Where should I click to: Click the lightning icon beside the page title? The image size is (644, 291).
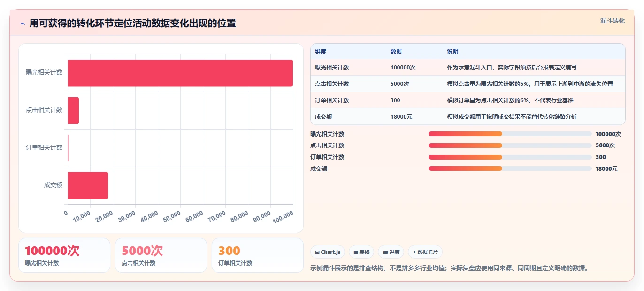pyautogui.click(x=23, y=23)
